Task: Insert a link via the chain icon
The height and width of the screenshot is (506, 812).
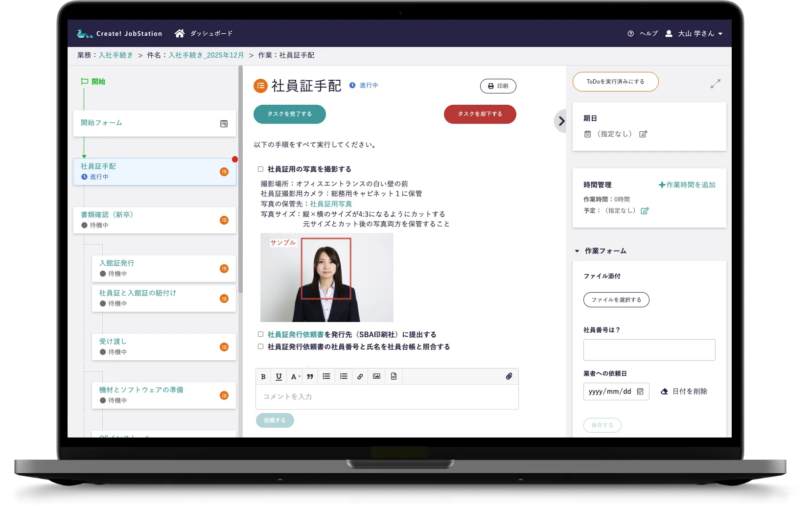Action: 360,377
